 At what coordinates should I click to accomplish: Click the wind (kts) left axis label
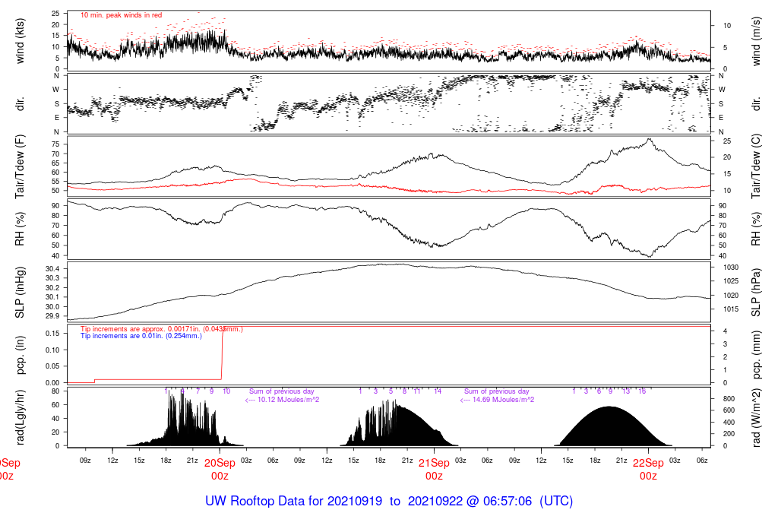pyautogui.click(x=20, y=41)
